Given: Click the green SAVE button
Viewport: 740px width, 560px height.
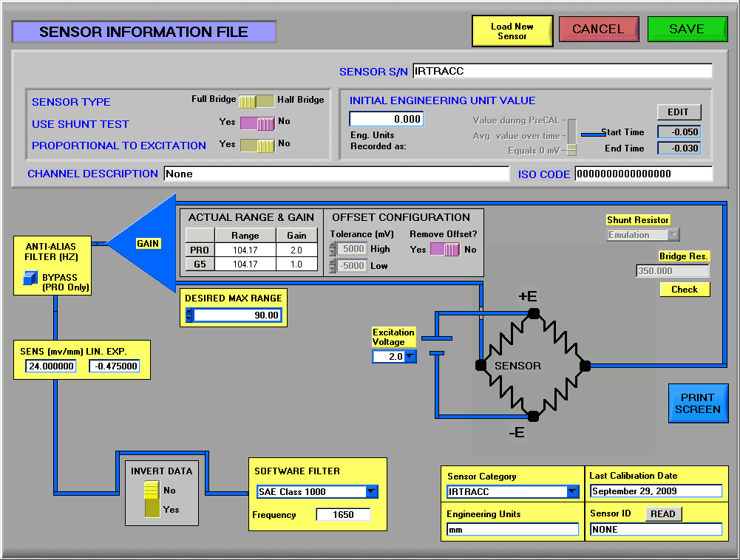Looking at the screenshot, I should pos(687,30).
